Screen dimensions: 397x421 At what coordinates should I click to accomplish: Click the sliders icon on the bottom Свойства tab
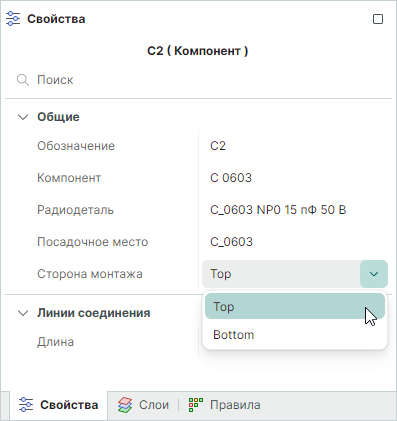[26, 405]
